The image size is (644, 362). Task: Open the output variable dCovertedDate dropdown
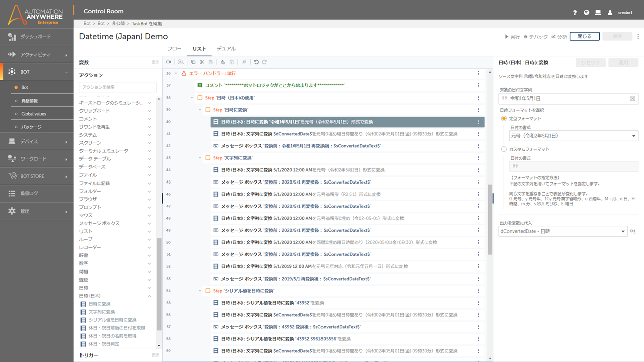pyautogui.click(x=562, y=231)
